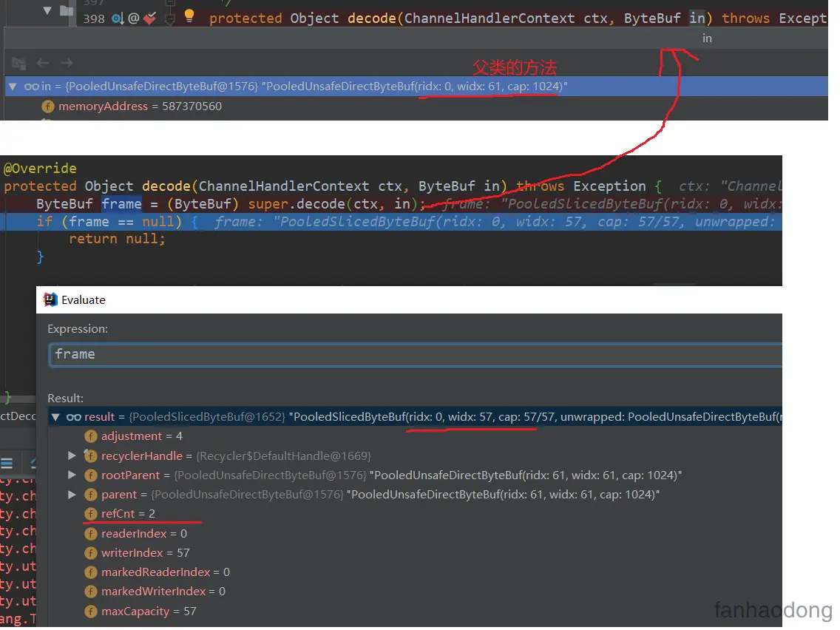Select the 'readerIndex = 0' row
This screenshot has width=840, height=630.
click(x=415, y=534)
